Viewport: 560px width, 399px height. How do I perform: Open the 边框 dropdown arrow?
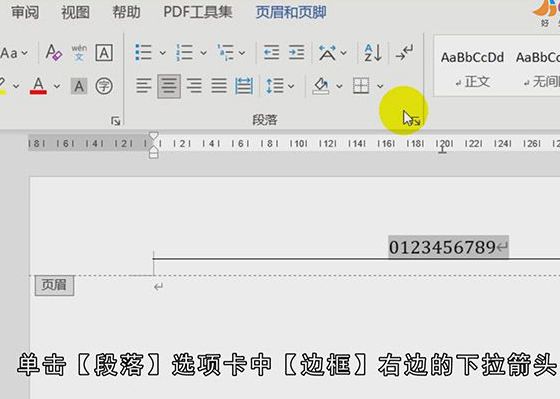click(x=380, y=86)
